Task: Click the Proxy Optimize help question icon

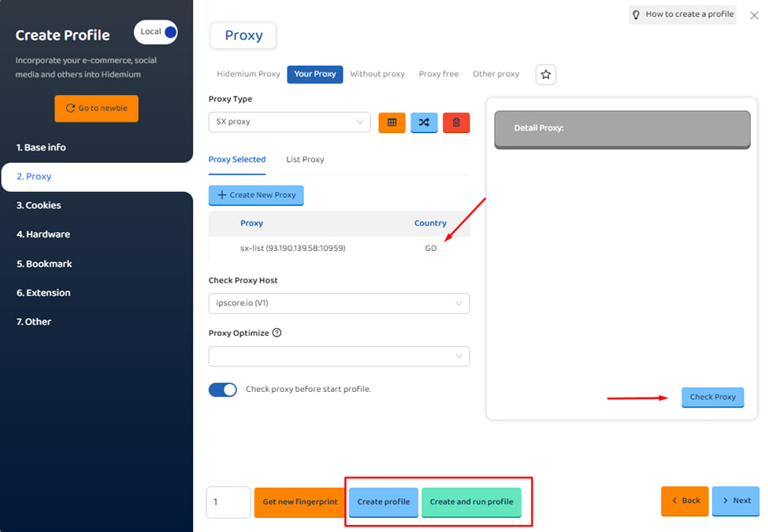Action: point(276,333)
